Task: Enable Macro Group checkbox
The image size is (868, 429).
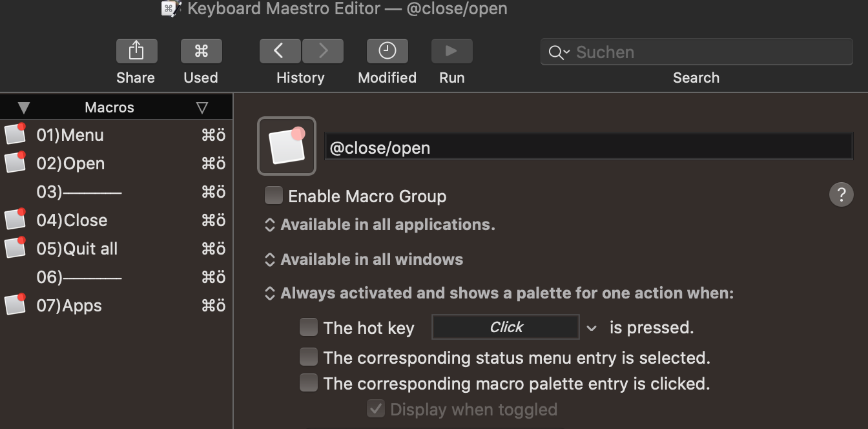Action: pos(274,195)
